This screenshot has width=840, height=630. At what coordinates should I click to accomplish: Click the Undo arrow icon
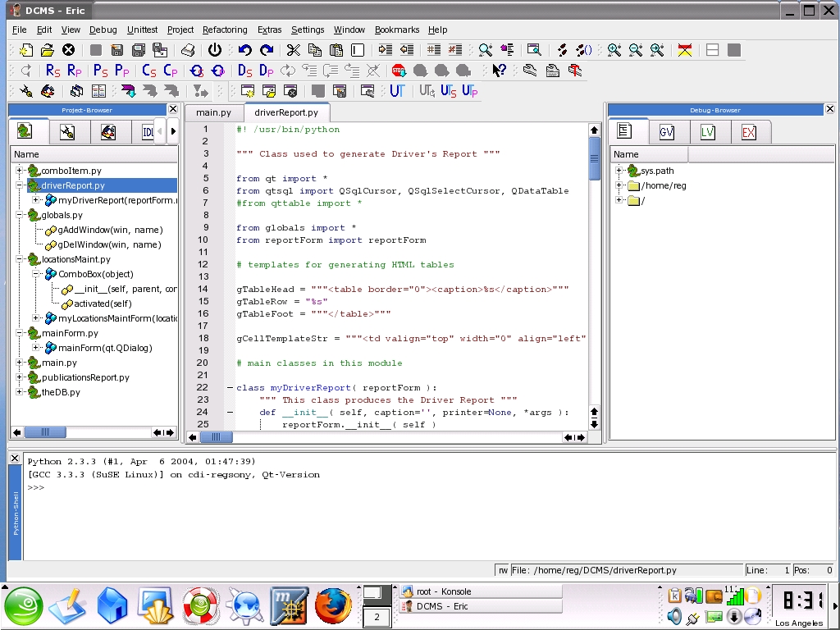coord(244,50)
